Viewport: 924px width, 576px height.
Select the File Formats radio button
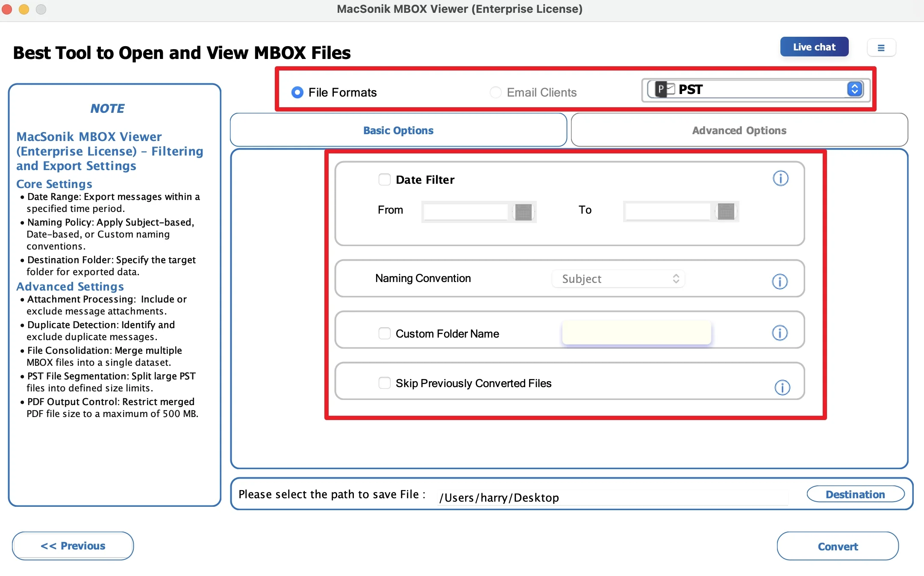(x=297, y=92)
